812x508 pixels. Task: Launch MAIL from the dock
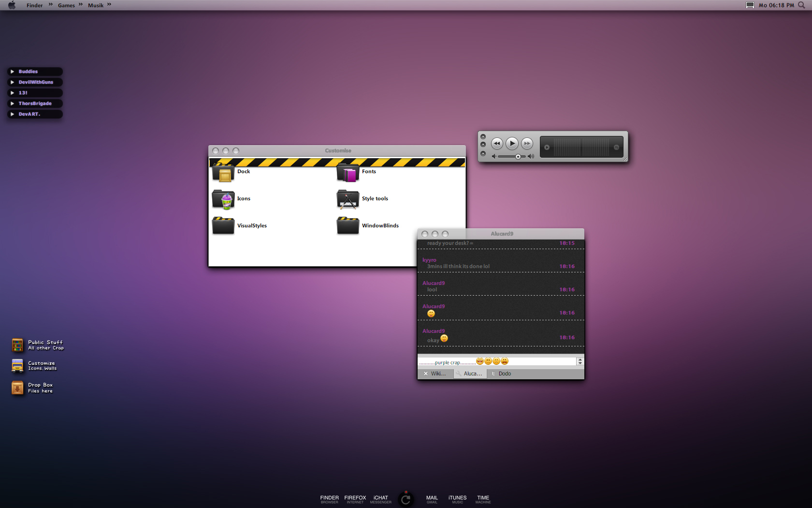click(432, 499)
